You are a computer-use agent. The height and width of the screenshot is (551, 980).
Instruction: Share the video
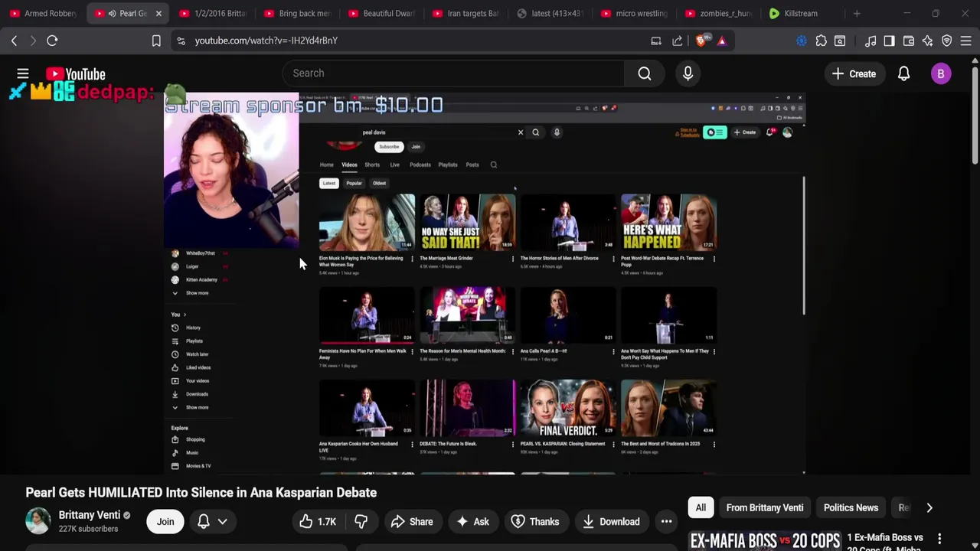pyautogui.click(x=412, y=521)
